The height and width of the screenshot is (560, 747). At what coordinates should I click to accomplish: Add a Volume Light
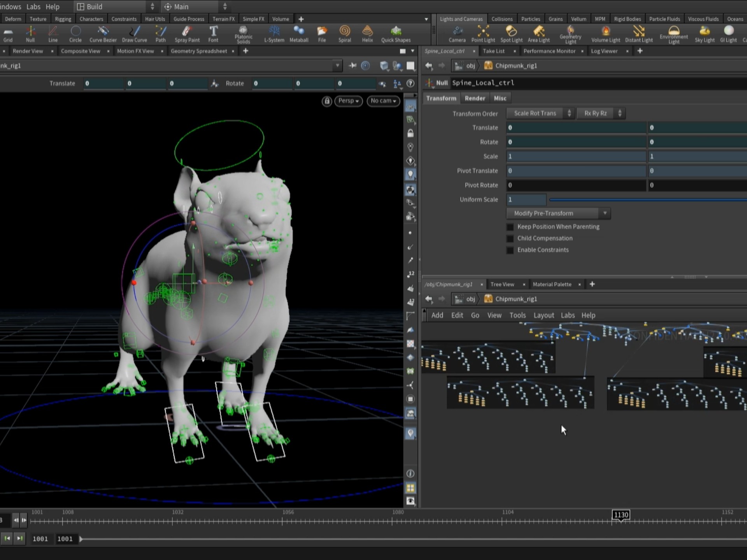(605, 34)
